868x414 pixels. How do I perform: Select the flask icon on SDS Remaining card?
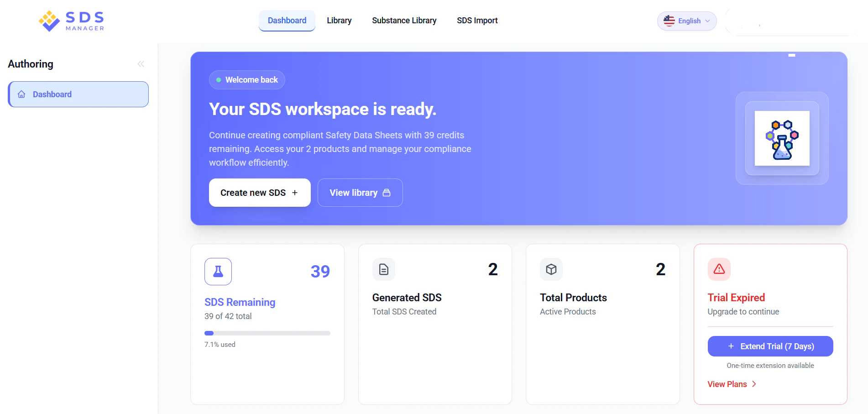coord(218,271)
